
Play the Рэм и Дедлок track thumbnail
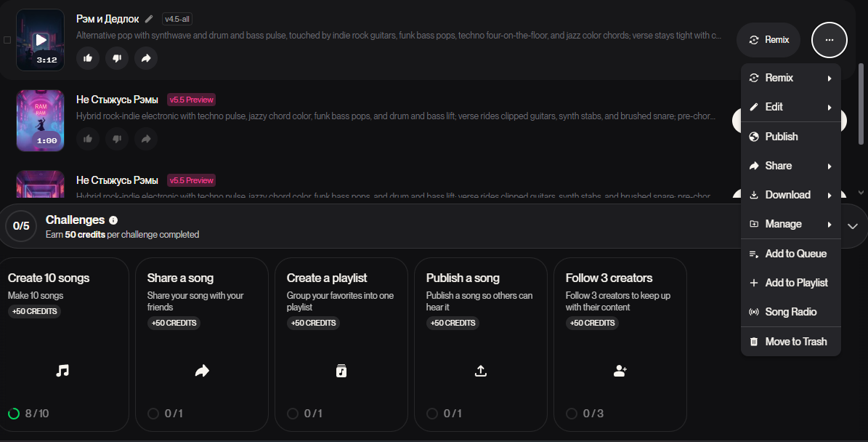click(41, 40)
